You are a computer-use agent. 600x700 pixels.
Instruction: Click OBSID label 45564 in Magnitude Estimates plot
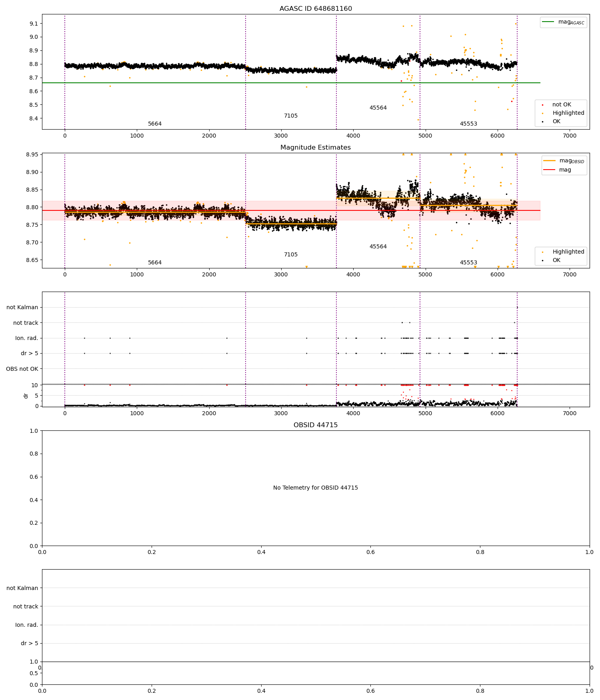pos(378,247)
